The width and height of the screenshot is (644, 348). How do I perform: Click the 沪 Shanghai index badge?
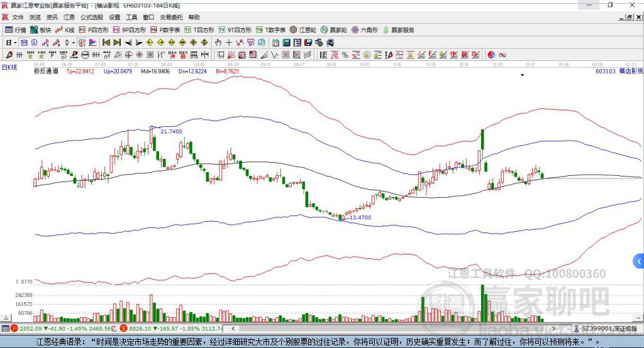coord(14,329)
